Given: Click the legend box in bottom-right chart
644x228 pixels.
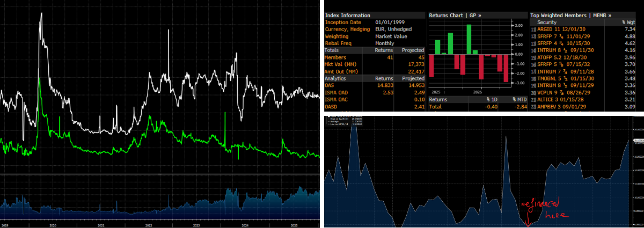Looking at the screenshot, I should point(343,121).
